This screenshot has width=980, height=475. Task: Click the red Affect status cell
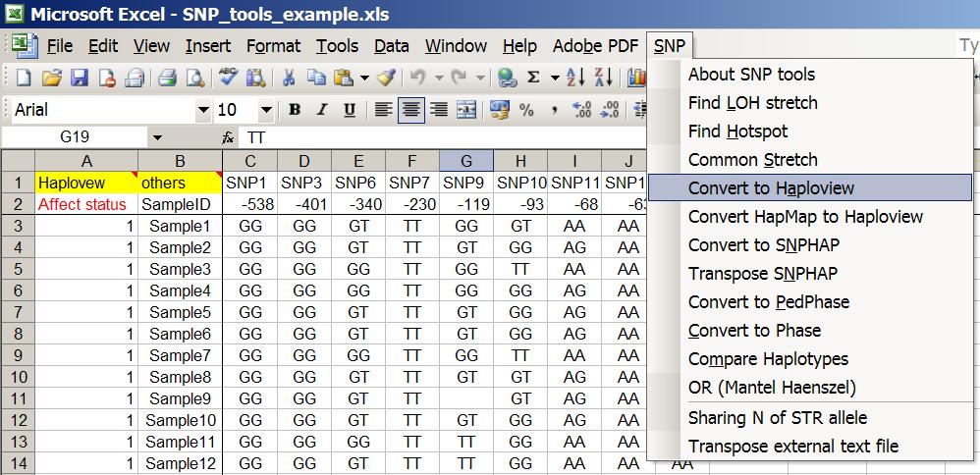click(x=86, y=204)
